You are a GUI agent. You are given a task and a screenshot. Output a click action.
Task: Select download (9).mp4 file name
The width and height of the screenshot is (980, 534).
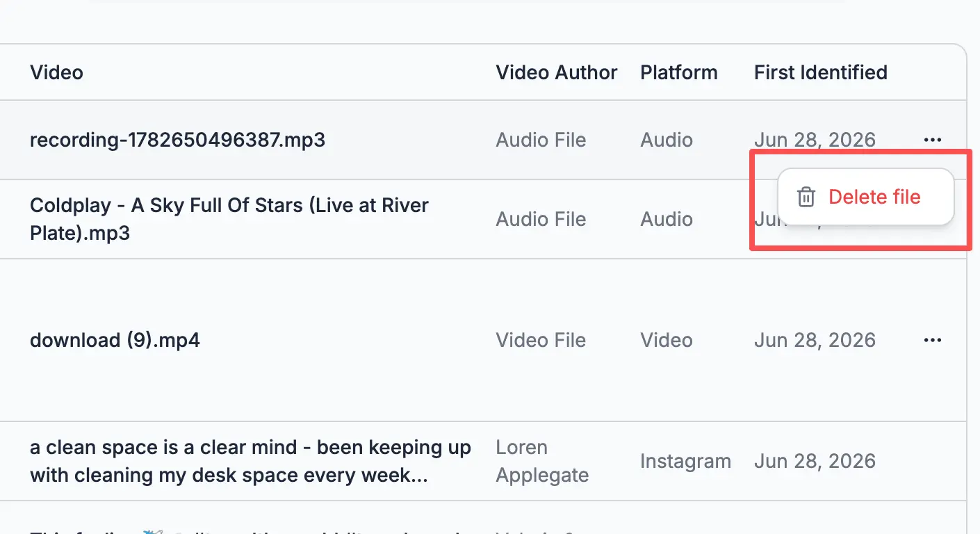pos(115,340)
